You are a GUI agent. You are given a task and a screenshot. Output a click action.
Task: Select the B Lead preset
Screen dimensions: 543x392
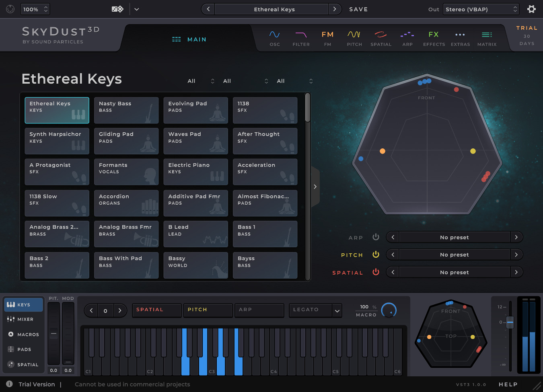coord(195,234)
